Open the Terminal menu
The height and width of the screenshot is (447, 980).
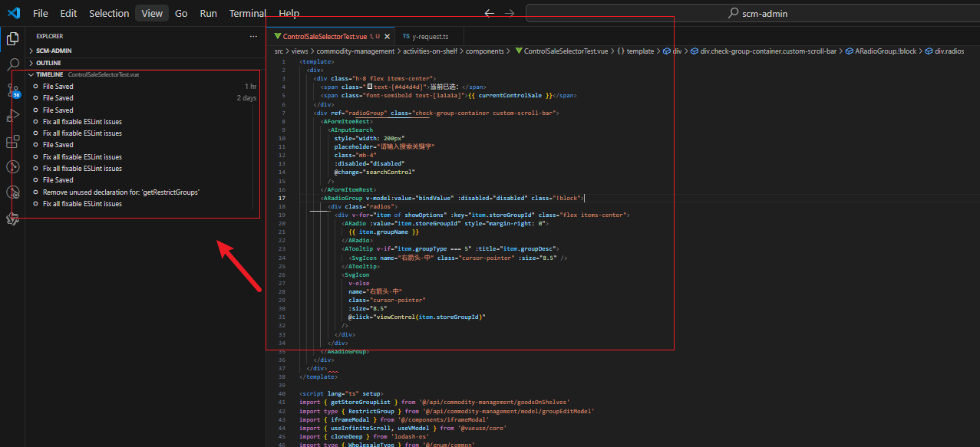pos(248,13)
